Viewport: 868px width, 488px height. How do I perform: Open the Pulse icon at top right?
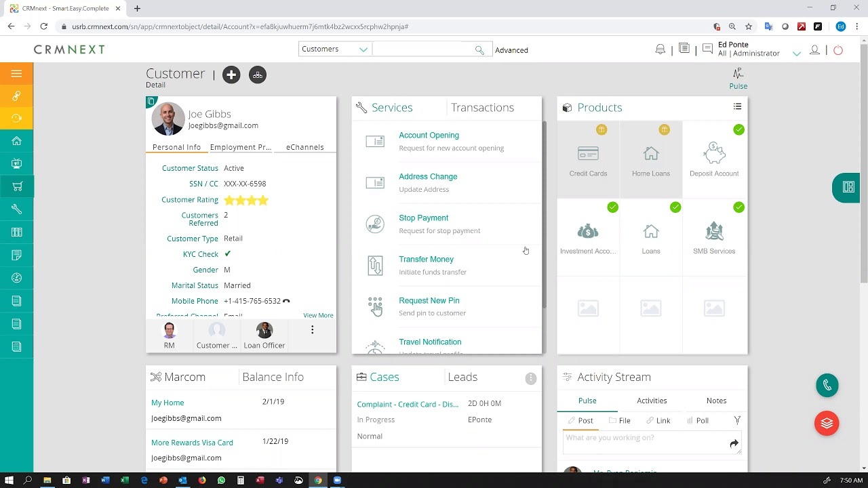(x=738, y=78)
